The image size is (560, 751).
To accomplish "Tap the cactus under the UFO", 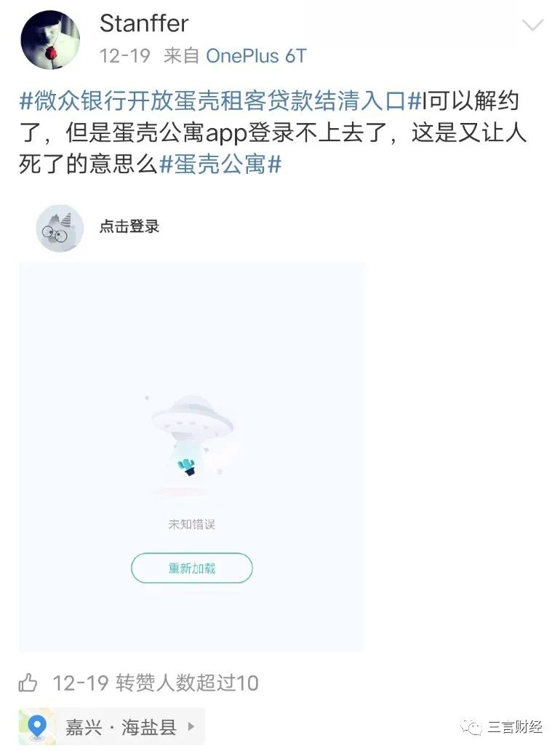I will click(x=187, y=466).
